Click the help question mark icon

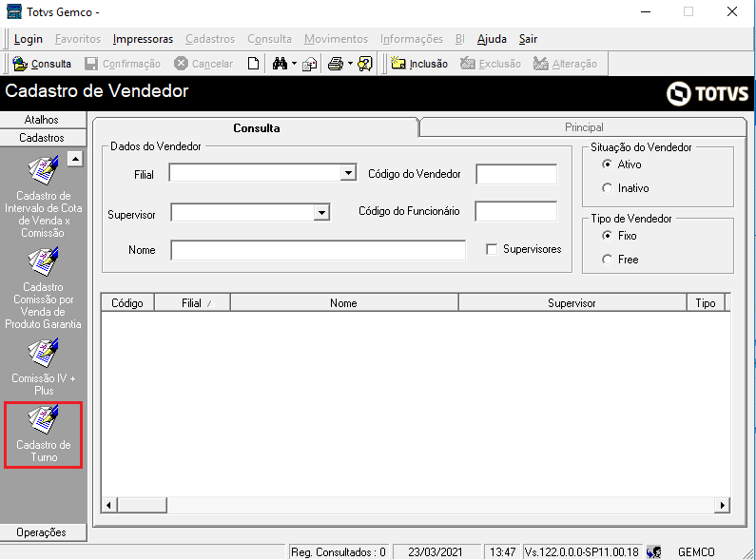[365, 64]
